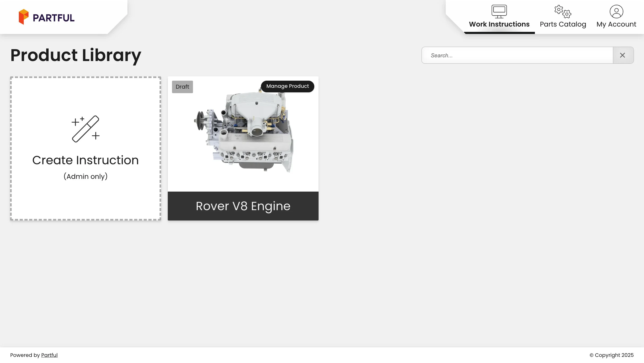Image resolution: width=644 pixels, height=363 pixels.
Task: Click the Partful cube logo icon
Action: point(24,17)
